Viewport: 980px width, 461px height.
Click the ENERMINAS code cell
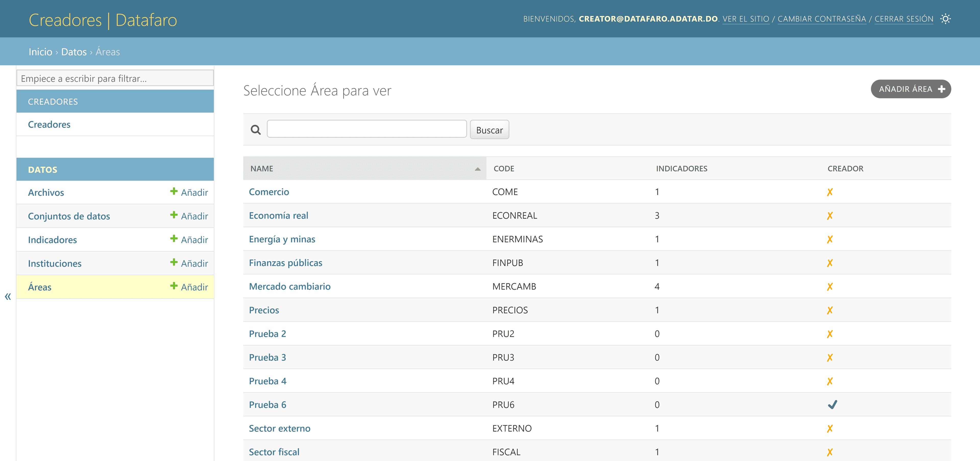[517, 239]
